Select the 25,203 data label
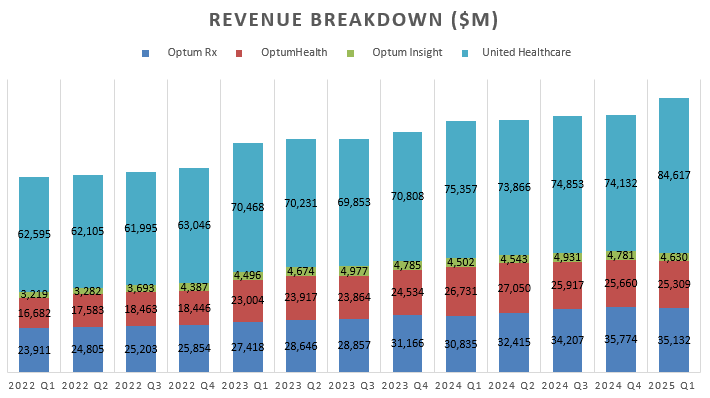The width and height of the screenshot is (710, 398). [x=141, y=350]
